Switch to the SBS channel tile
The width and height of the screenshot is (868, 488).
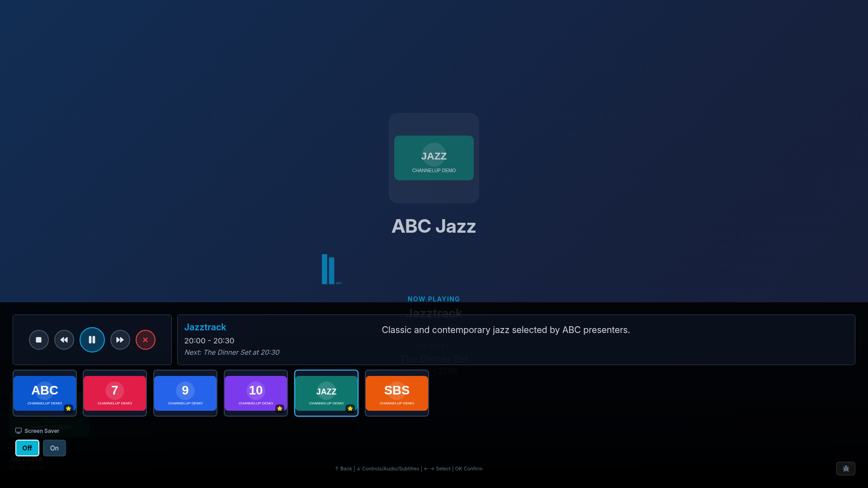tap(397, 393)
